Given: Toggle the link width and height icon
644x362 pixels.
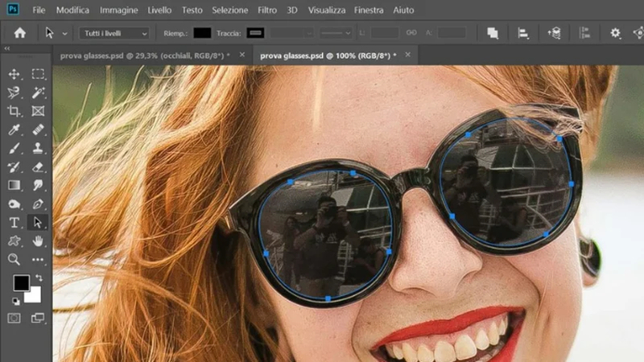Looking at the screenshot, I should pos(411,33).
